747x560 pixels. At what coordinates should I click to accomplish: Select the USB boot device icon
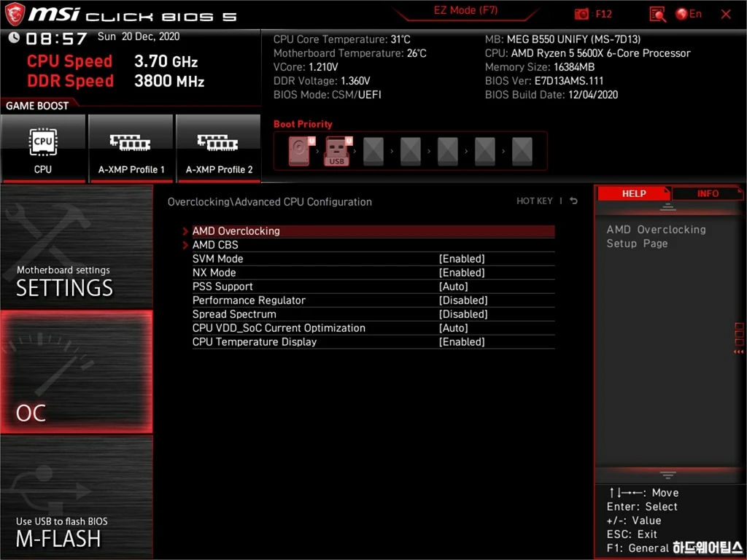tap(338, 151)
